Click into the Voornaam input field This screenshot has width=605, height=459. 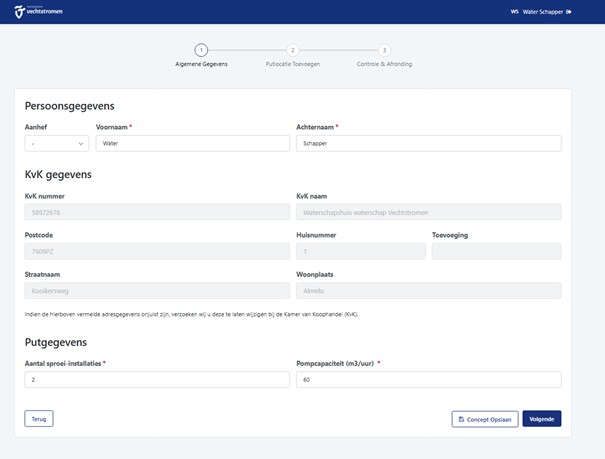point(192,143)
